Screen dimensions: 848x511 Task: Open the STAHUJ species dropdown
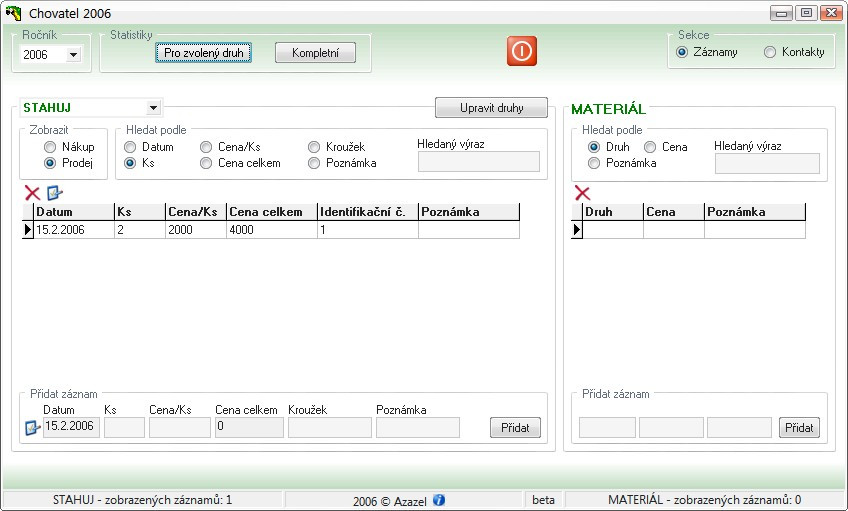point(154,108)
